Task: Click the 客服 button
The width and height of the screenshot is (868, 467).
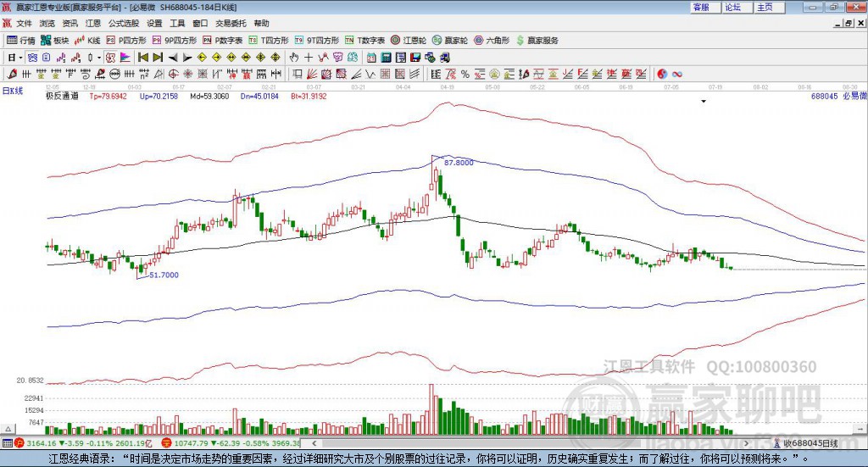Action: 706,7
